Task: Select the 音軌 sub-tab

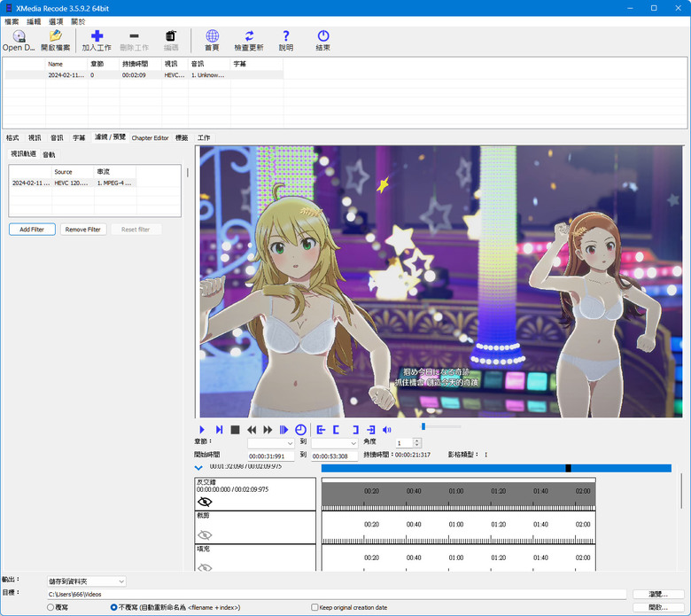Action: (x=49, y=154)
